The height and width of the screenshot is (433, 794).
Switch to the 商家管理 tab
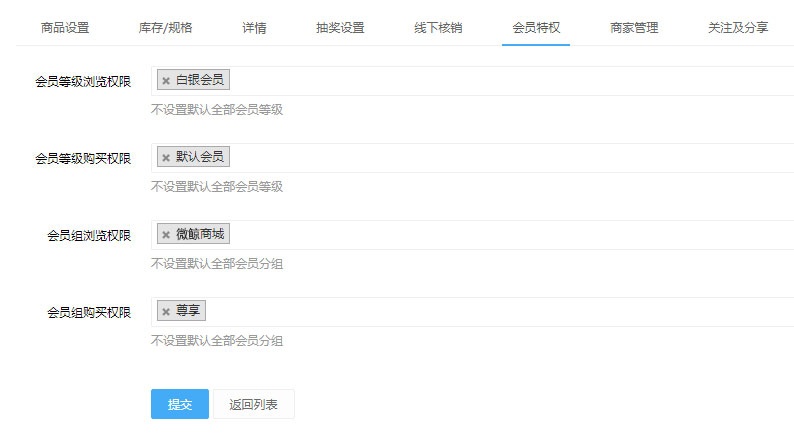[x=634, y=28]
